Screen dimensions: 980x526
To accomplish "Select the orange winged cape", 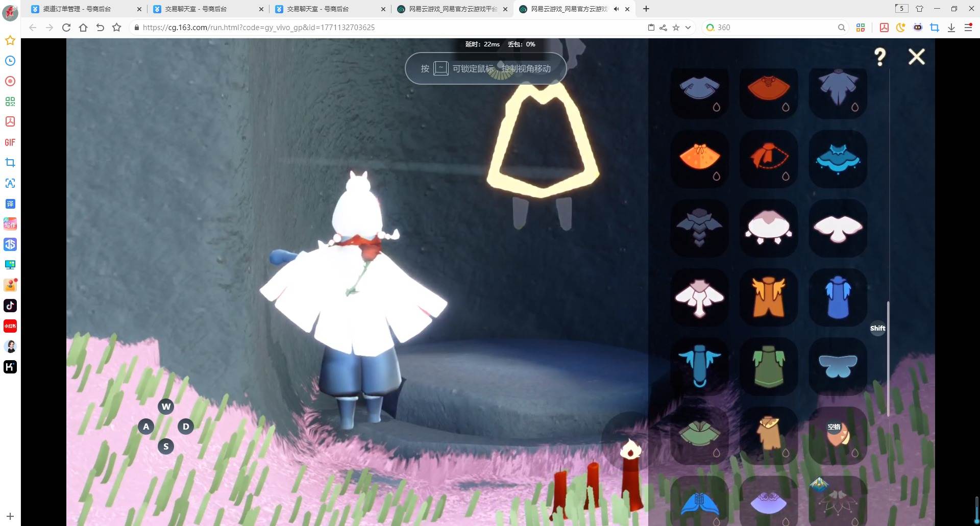I will click(x=769, y=297).
